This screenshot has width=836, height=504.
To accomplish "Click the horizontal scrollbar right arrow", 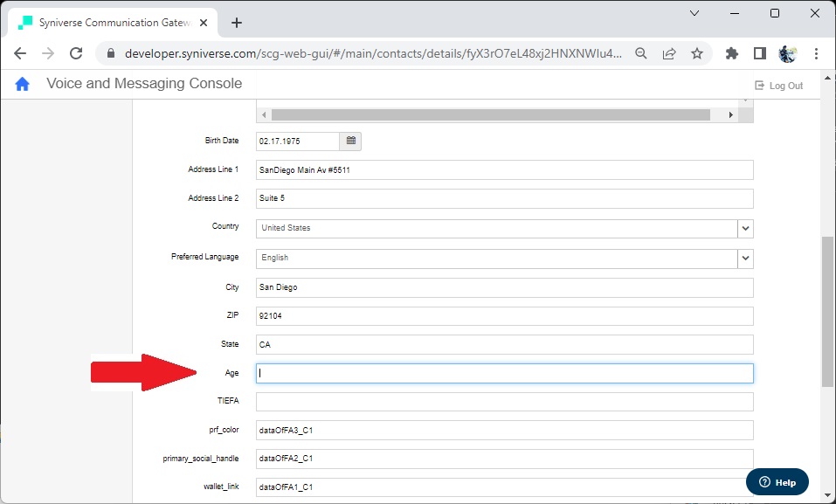I will pyautogui.click(x=731, y=114).
